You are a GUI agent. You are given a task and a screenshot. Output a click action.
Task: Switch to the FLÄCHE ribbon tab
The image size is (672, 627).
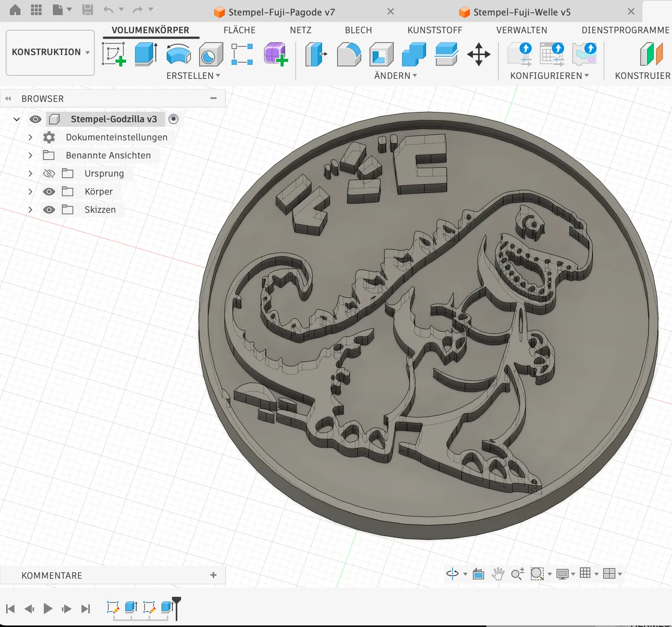coord(240,30)
